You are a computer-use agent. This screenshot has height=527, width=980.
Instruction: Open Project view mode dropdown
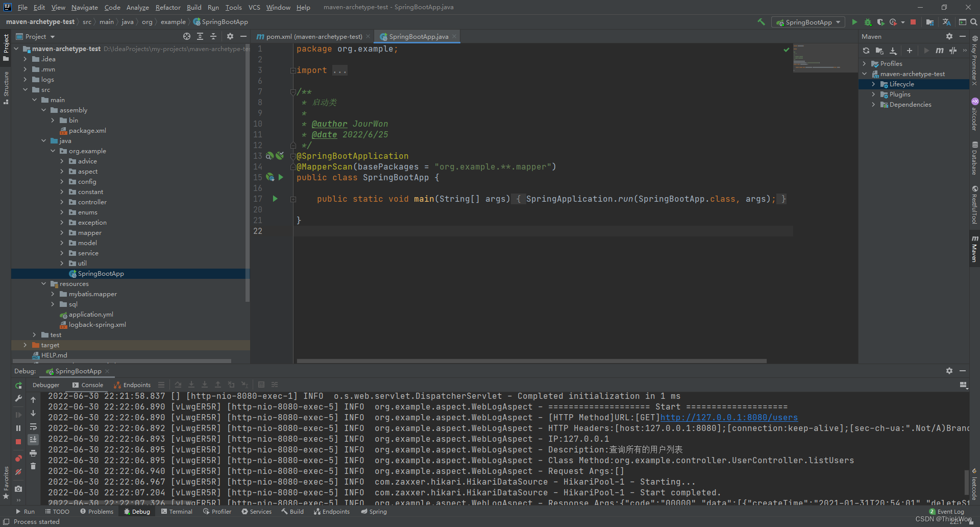coord(36,36)
